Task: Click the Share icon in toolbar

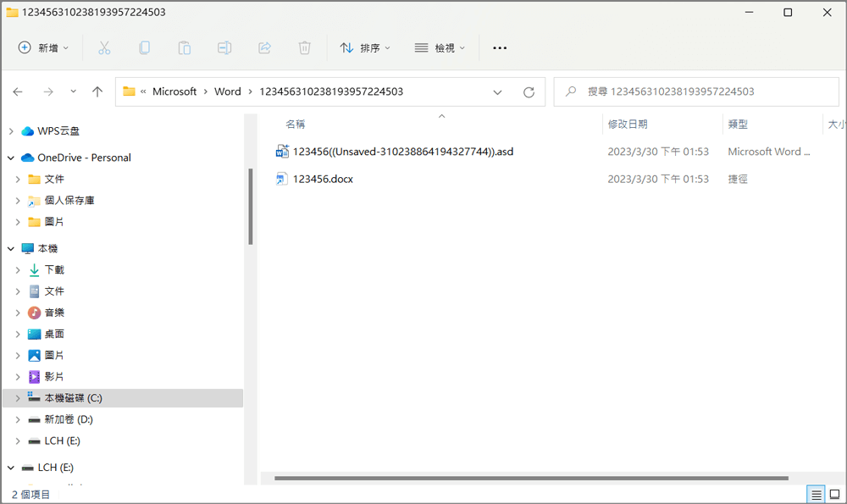Action: 264,48
